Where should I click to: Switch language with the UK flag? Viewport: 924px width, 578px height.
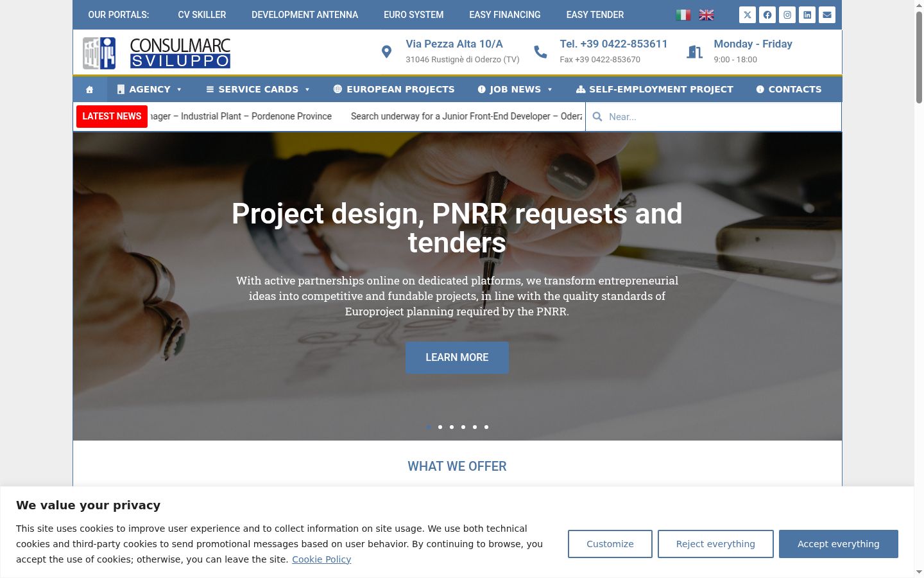(x=706, y=15)
